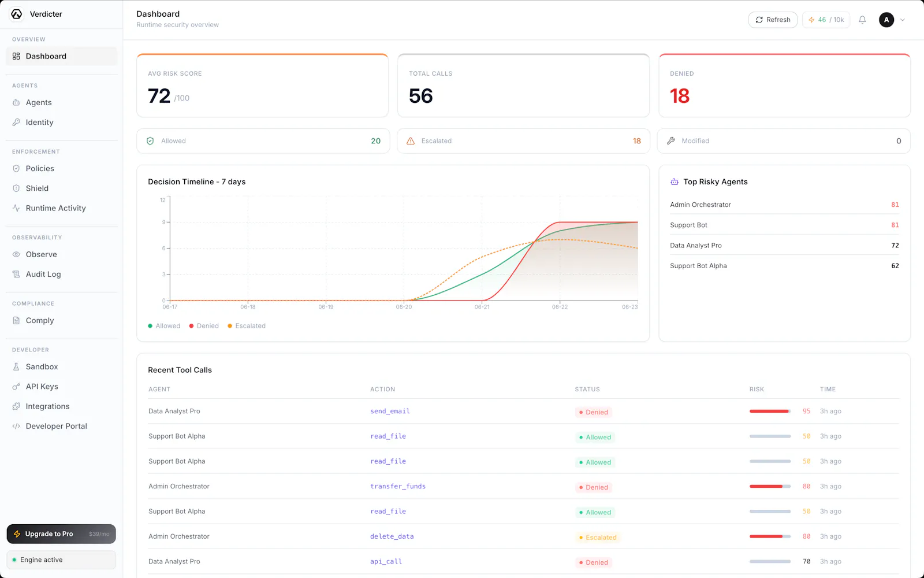Click the Top Risky Agents robot icon
Screen dimensions: 924x578
click(675, 181)
